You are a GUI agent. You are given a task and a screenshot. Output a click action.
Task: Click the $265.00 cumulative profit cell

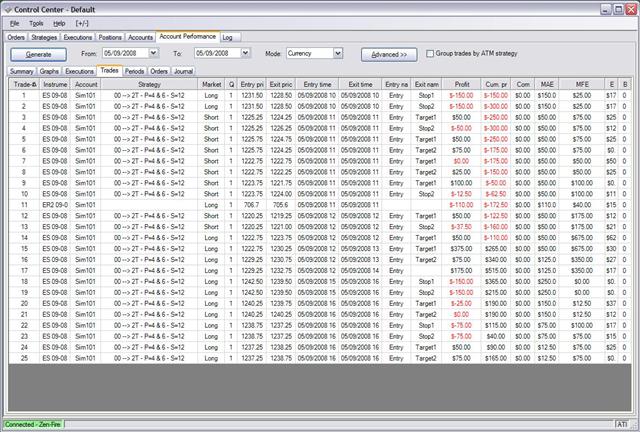click(496, 249)
